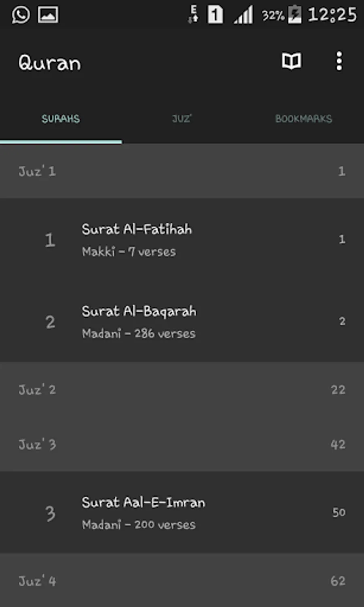Tap the mobile data E icon
Image resolution: width=364 pixels, height=607 pixels.
193,15
